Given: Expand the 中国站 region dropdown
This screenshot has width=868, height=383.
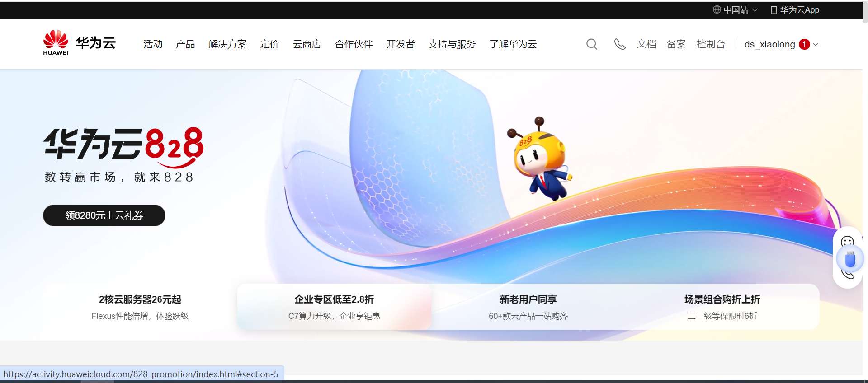Looking at the screenshot, I should coord(735,10).
